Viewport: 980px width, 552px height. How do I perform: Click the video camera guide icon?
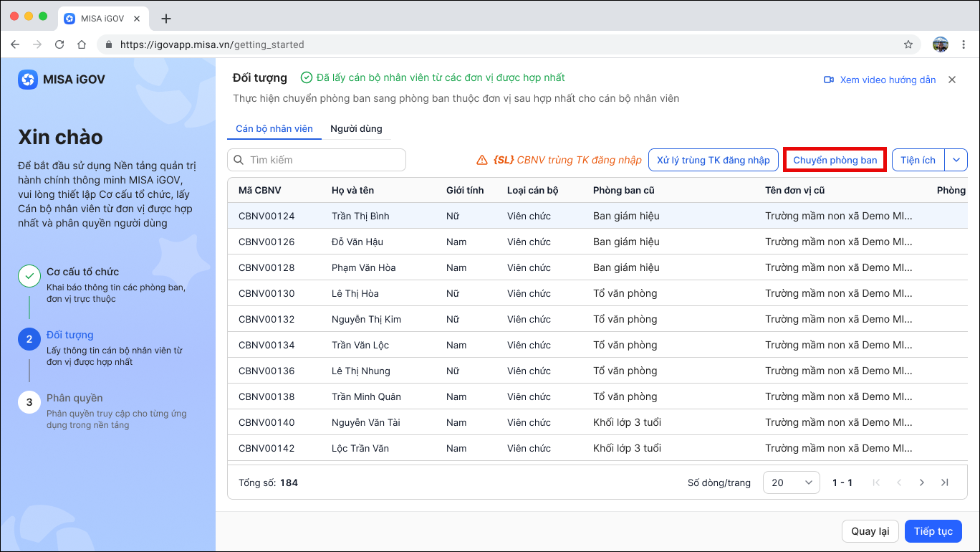(x=830, y=80)
